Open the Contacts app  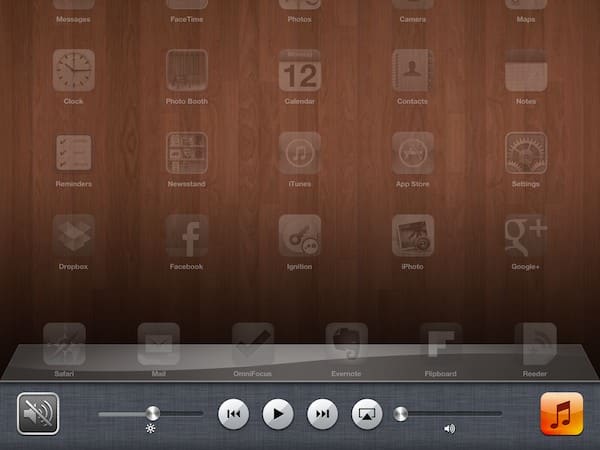tap(412, 70)
